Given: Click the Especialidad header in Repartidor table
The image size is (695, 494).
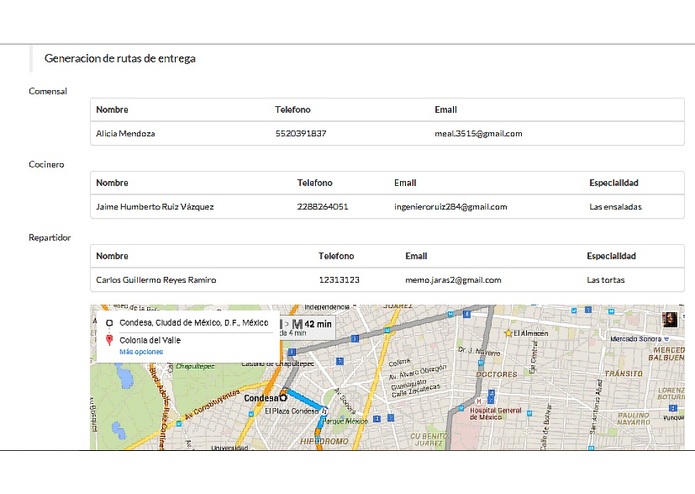Looking at the screenshot, I should pos(611,256).
